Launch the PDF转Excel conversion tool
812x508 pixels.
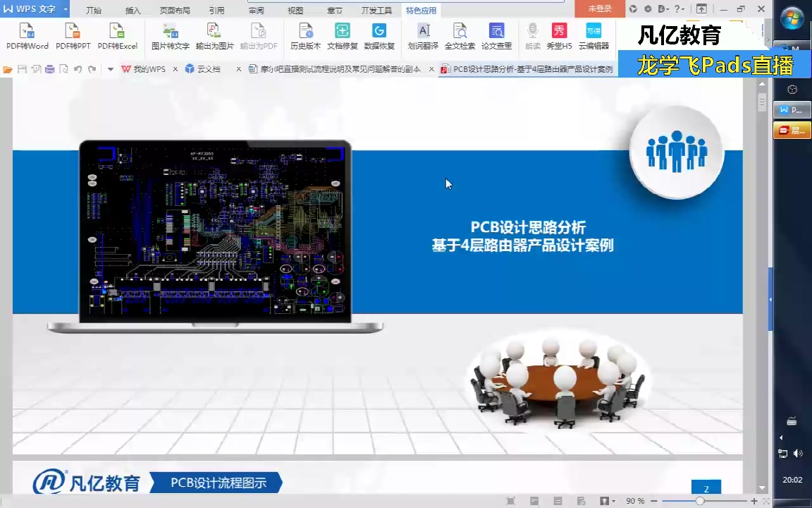(x=117, y=35)
